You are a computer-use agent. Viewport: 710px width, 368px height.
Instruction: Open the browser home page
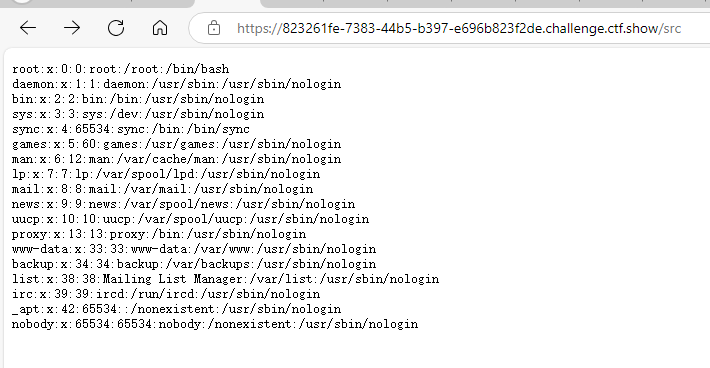coord(160,28)
